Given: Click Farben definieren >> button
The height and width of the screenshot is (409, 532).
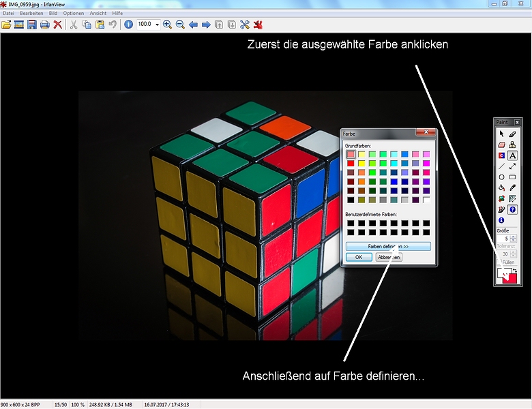Looking at the screenshot, I should [388, 247].
